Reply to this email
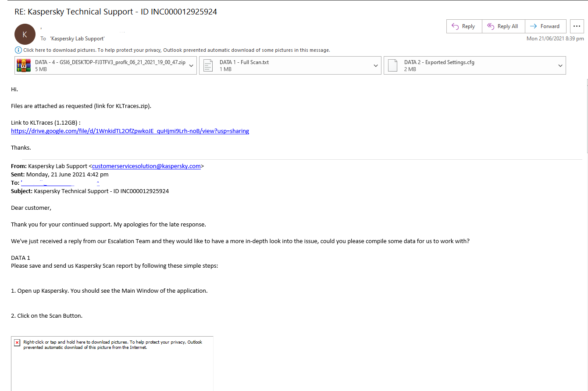The width and height of the screenshot is (588, 391). (x=464, y=26)
